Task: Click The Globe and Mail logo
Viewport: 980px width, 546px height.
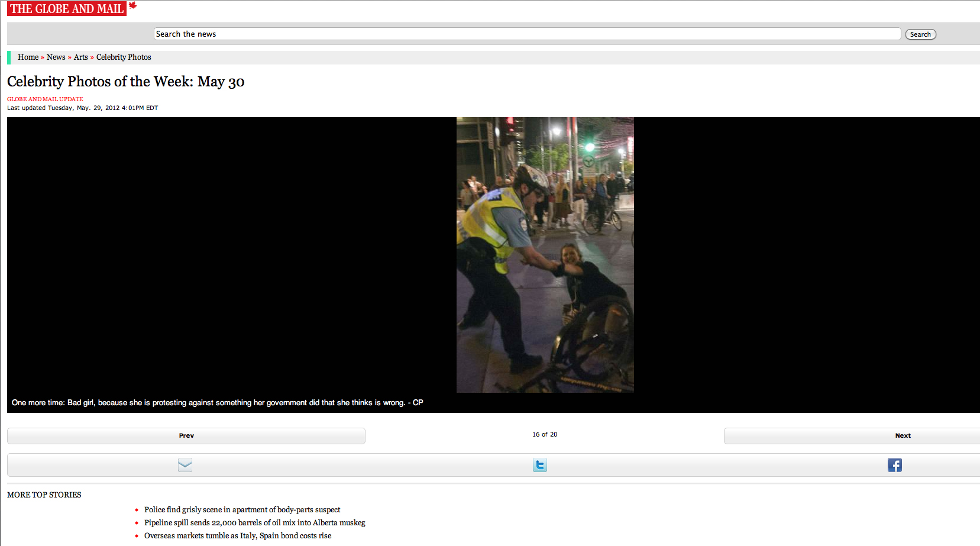Action: pyautogui.click(x=66, y=8)
